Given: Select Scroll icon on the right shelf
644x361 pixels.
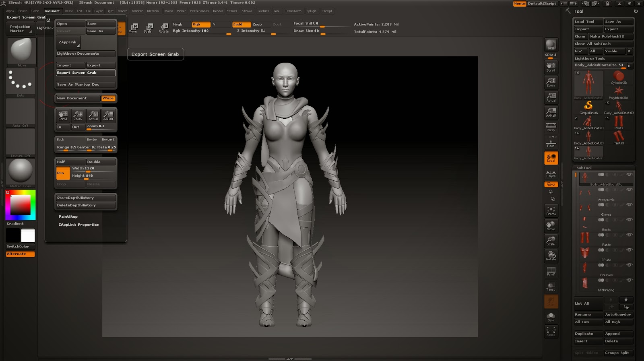Looking at the screenshot, I should tap(551, 67).
